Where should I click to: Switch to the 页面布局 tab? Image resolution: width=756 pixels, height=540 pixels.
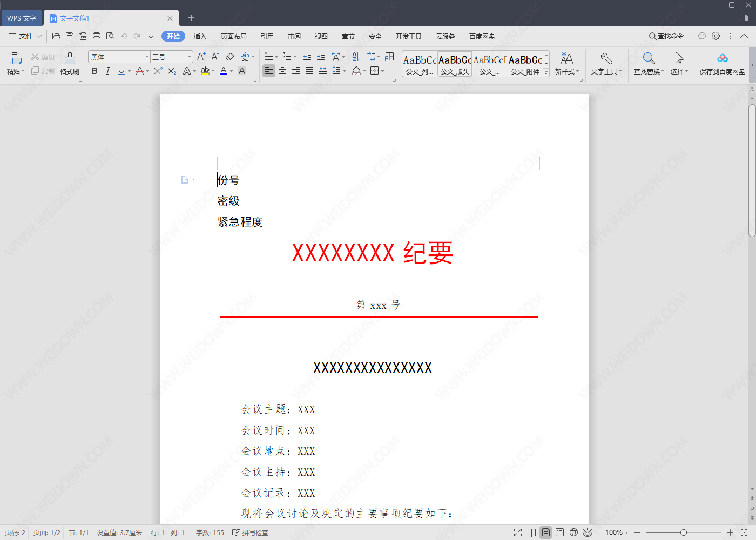pos(234,36)
